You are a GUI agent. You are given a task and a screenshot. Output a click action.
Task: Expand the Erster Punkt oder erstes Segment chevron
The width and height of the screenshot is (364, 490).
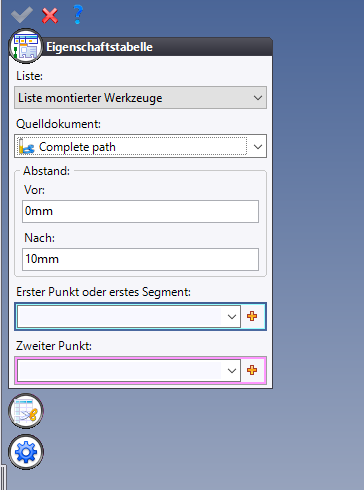coord(232,317)
